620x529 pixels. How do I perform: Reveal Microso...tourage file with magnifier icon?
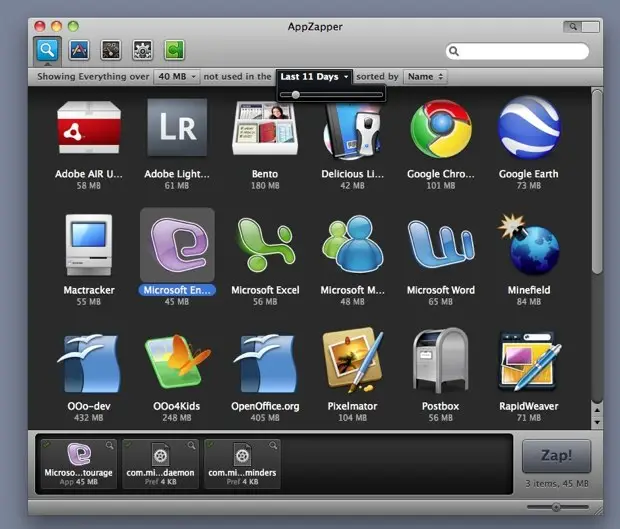tap(110, 446)
